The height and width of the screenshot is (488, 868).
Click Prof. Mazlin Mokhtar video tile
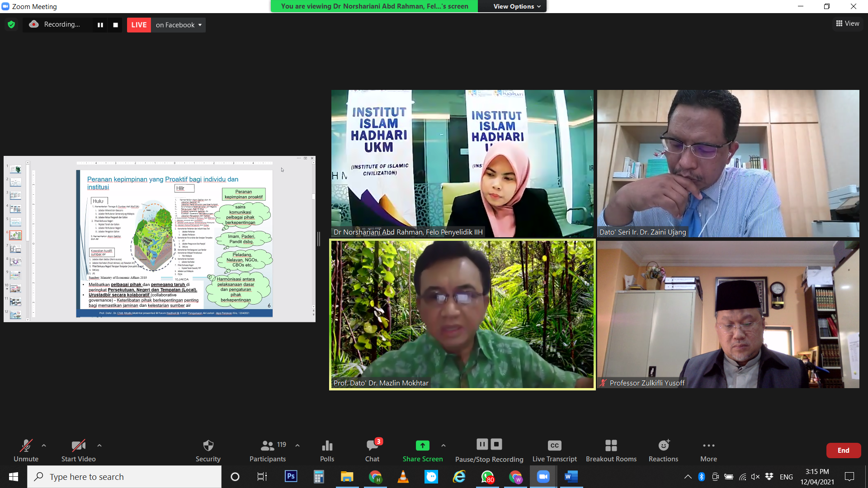coord(462,314)
